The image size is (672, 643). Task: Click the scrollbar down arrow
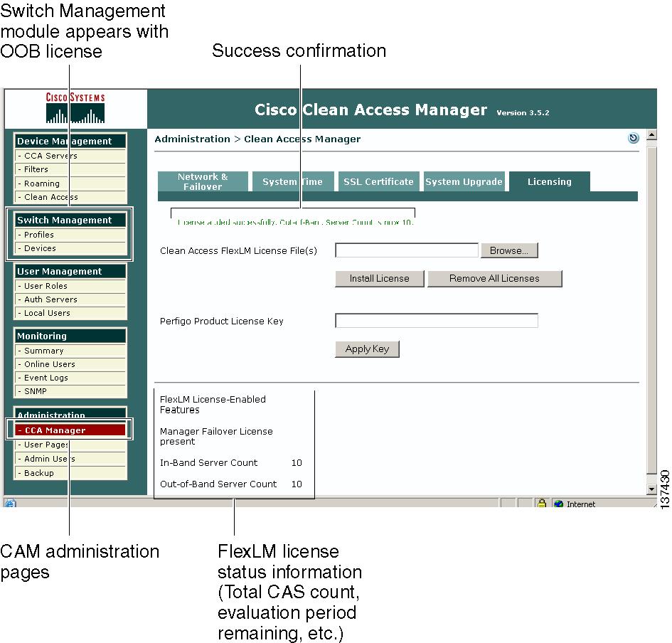pos(651,489)
